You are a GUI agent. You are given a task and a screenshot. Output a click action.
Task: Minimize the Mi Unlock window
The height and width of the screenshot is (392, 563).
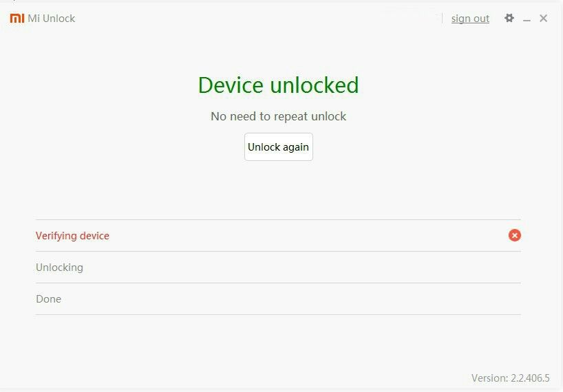point(527,19)
